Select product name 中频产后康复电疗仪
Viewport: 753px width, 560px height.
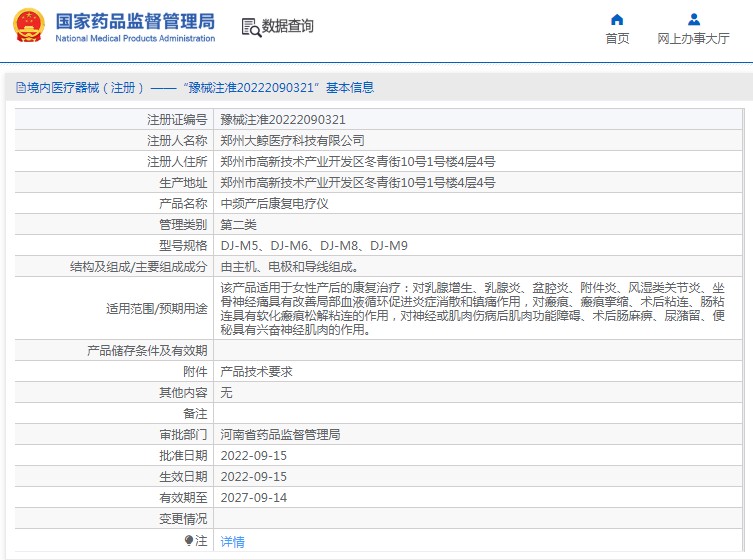pos(275,204)
